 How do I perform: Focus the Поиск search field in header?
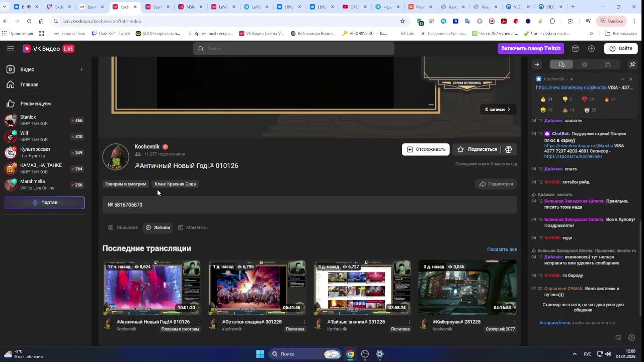coord(294,48)
